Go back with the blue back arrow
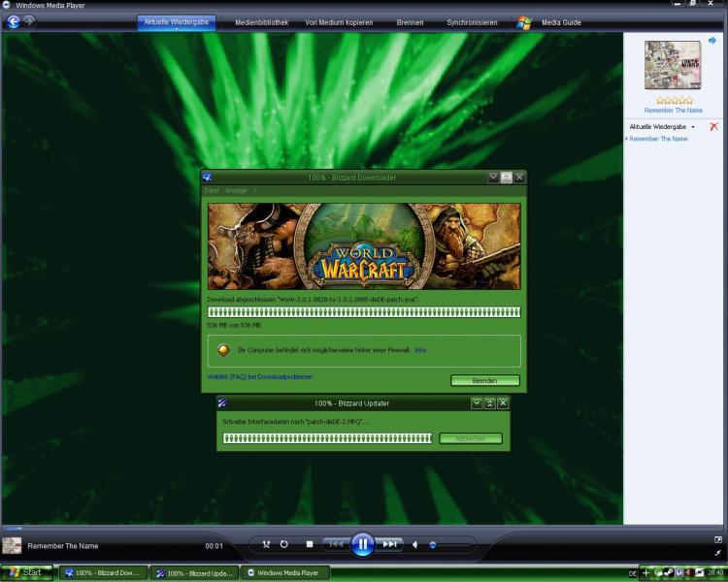 coord(13,21)
